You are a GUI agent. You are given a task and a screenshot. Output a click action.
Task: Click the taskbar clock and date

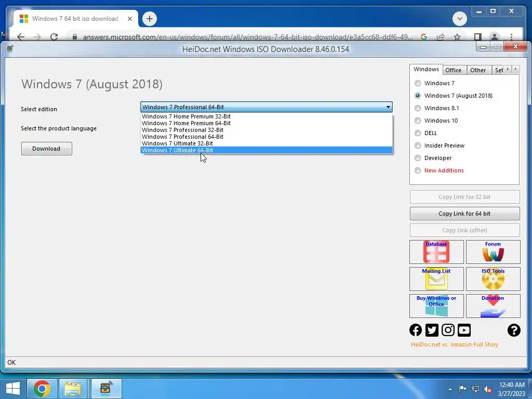(x=511, y=389)
